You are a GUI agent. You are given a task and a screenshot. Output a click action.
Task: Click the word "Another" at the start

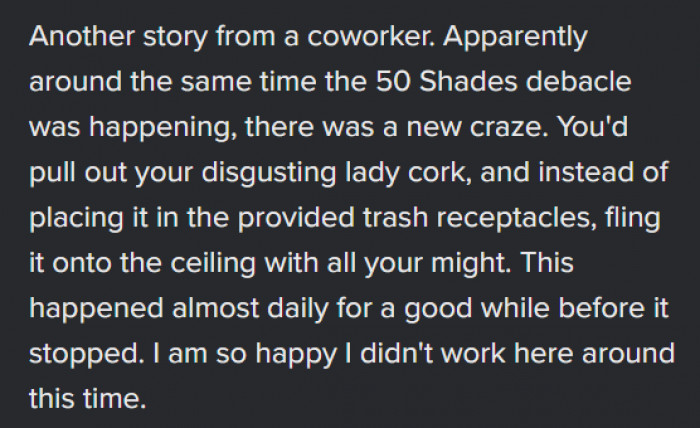click(x=82, y=36)
